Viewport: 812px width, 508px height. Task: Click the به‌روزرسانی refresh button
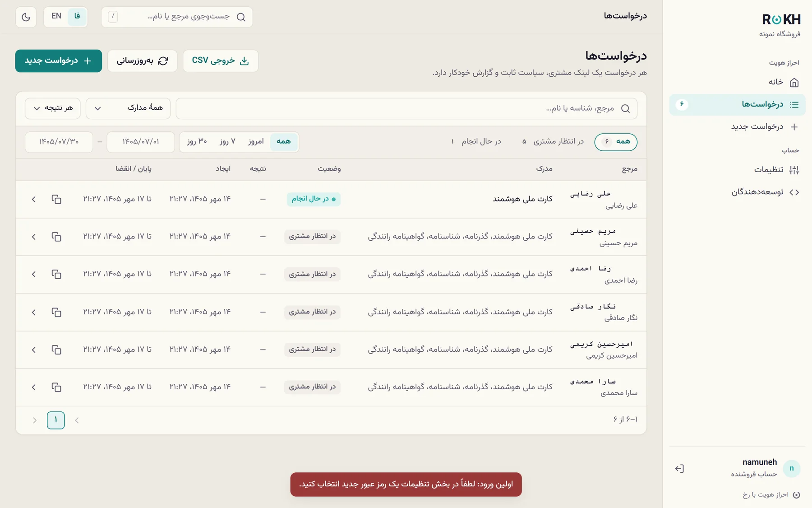[142, 61]
